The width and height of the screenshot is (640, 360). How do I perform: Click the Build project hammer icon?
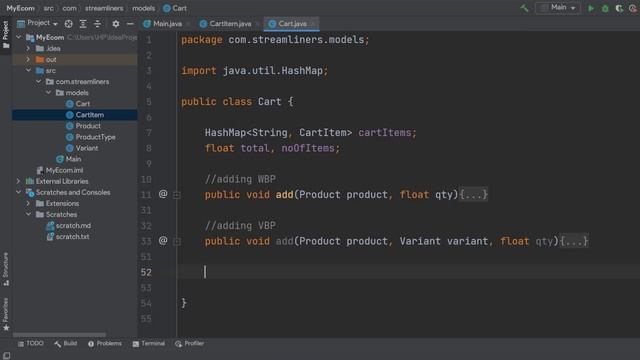524,8
